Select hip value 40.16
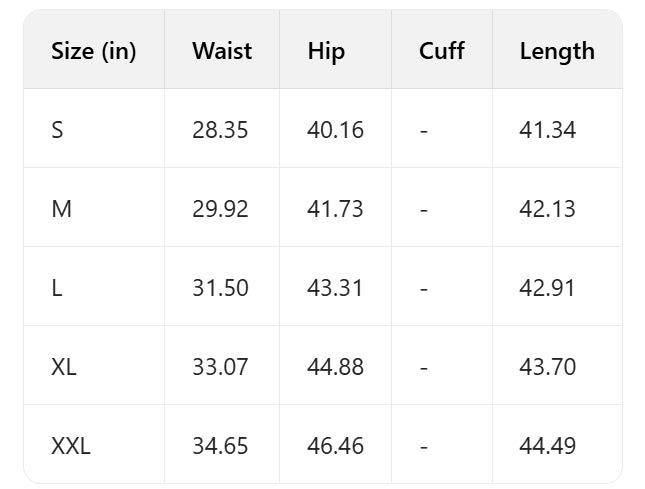Screen dimensions: 645x489 point(335,130)
